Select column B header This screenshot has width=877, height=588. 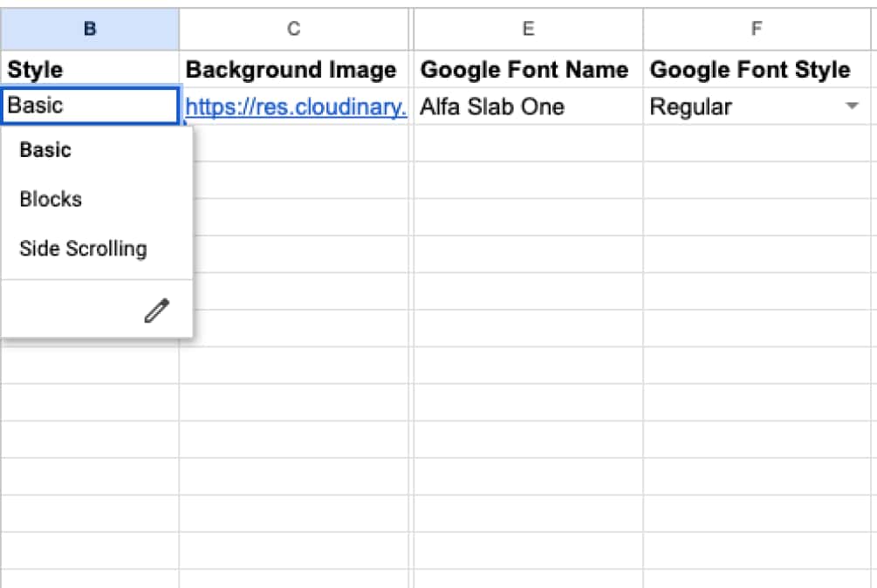pos(90,29)
